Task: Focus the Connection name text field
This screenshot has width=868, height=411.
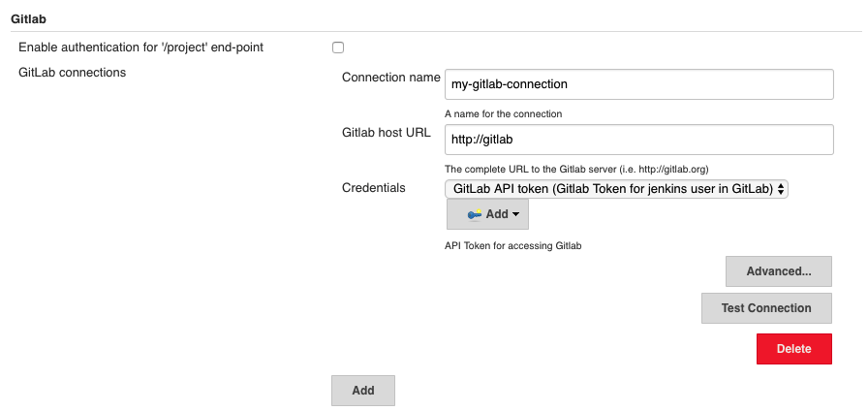Action: (638, 84)
